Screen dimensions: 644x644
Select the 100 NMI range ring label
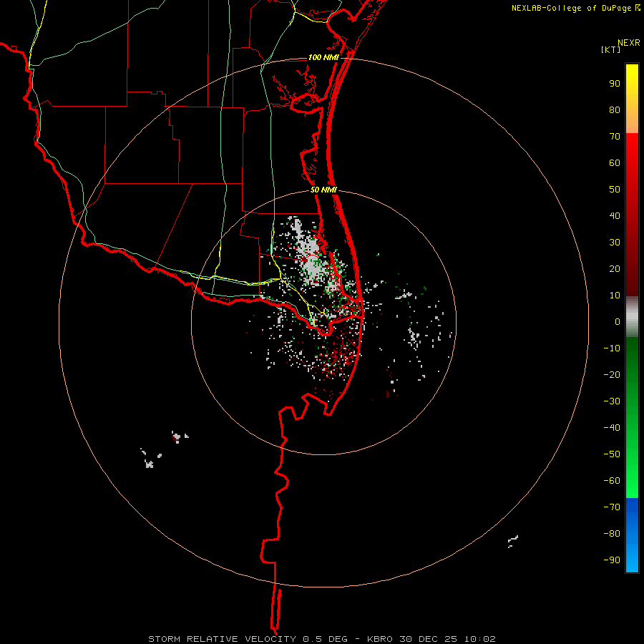coord(323,57)
